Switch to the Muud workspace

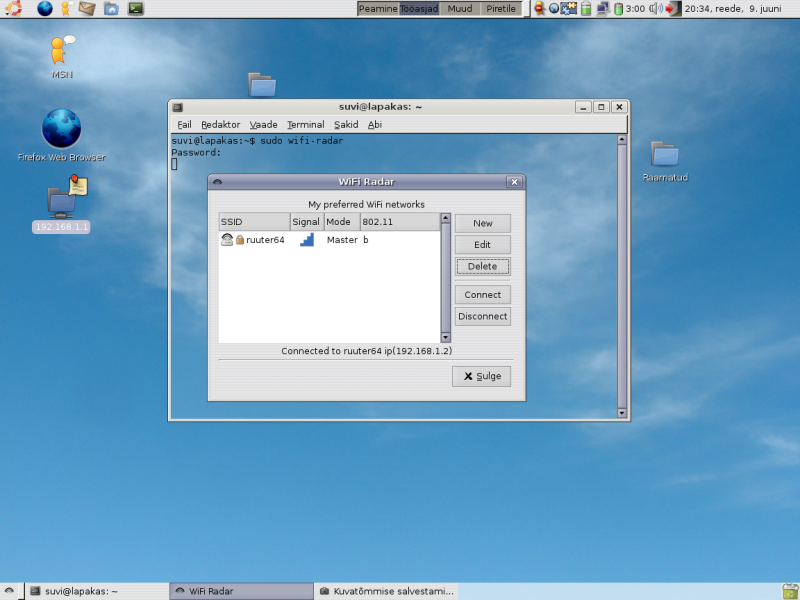pos(460,9)
